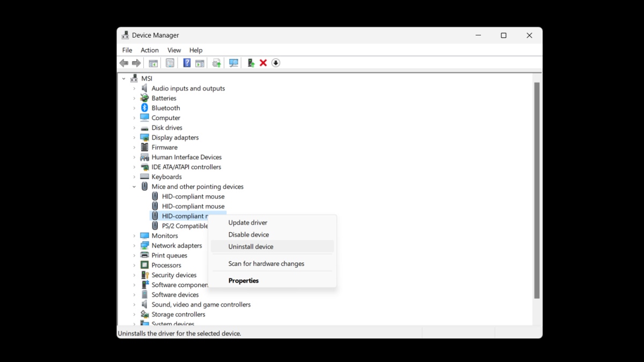
Task: Click the gear with green arrow toolbar icon
Action: click(216, 63)
